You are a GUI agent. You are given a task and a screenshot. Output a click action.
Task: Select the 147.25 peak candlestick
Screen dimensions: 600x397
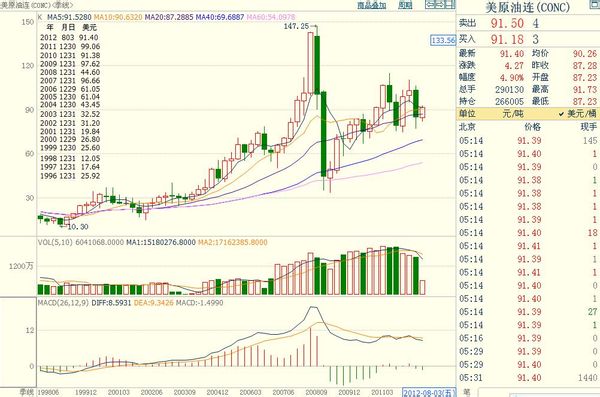coord(310,62)
